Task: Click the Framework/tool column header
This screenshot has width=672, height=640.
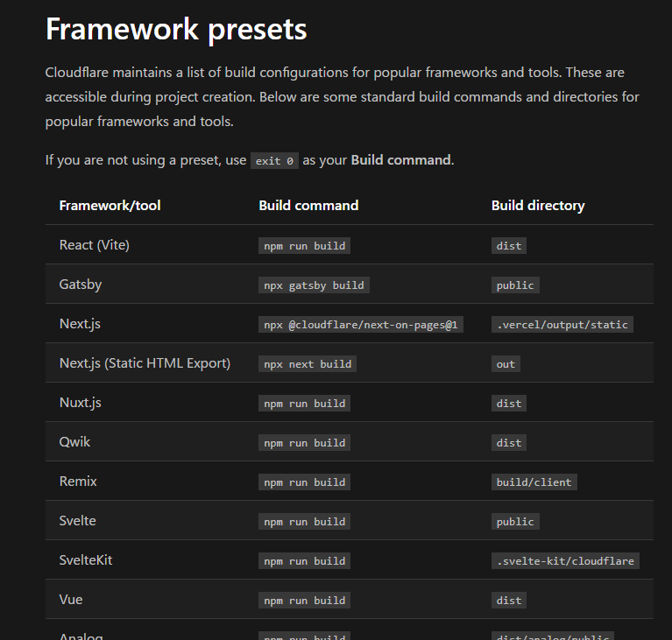Action: 110,206
